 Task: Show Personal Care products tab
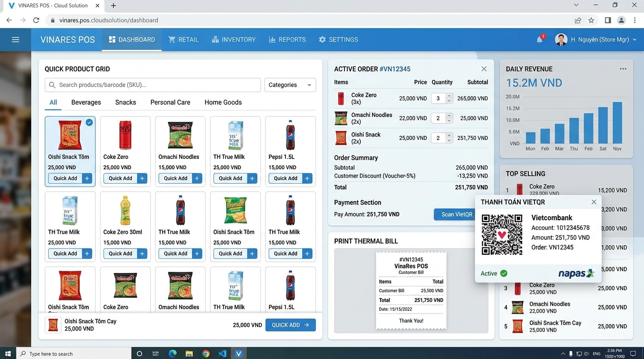point(170,102)
